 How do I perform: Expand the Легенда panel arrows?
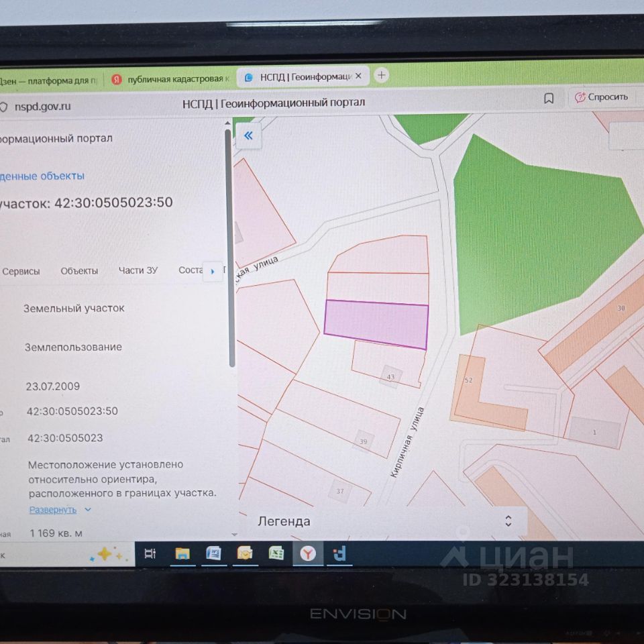point(508,521)
